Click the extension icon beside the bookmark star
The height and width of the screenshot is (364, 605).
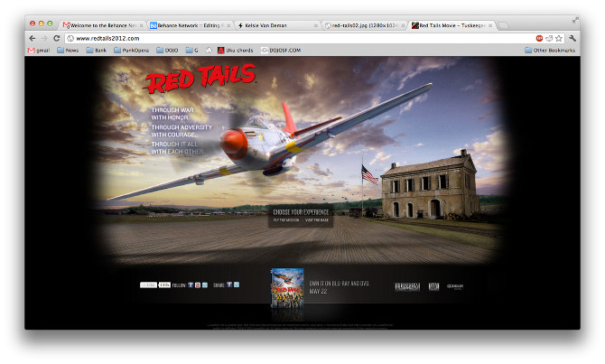(x=549, y=38)
